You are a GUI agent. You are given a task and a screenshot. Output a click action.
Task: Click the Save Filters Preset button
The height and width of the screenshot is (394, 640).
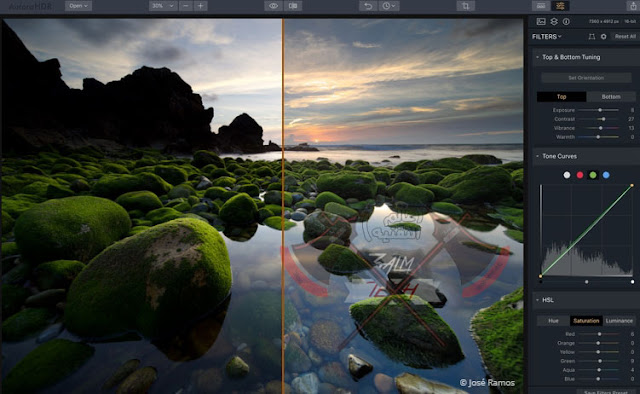[x=606, y=392]
